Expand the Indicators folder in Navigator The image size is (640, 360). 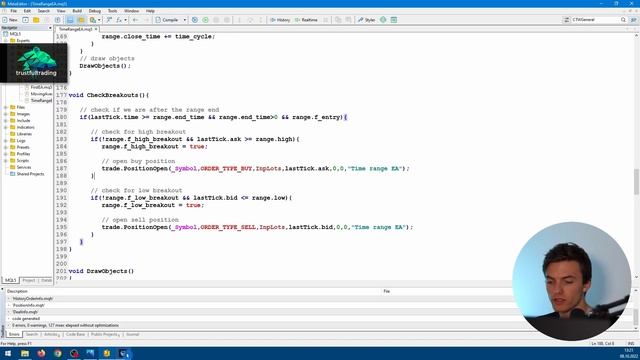coord(6,127)
